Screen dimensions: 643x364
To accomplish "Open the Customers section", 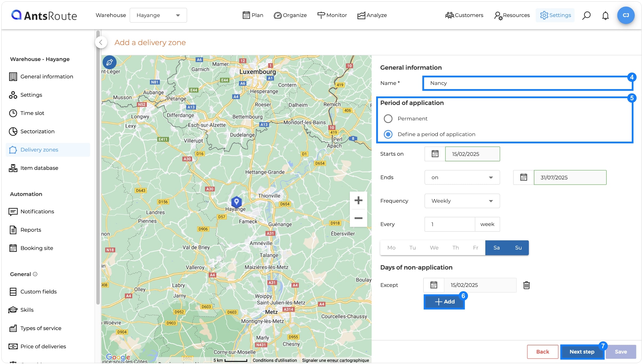I will [464, 15].
